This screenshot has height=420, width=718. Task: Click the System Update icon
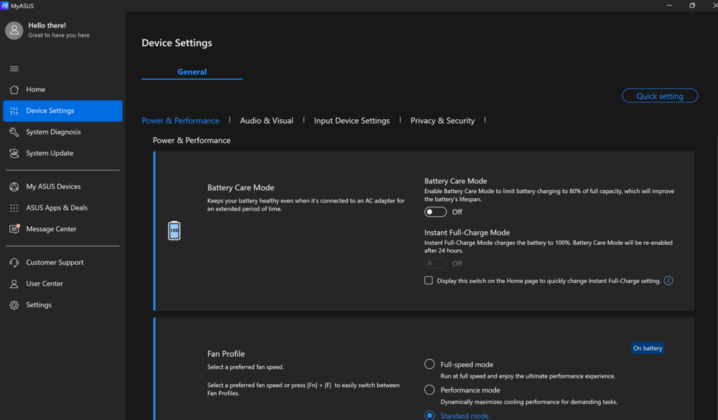[x=14, y=153]
